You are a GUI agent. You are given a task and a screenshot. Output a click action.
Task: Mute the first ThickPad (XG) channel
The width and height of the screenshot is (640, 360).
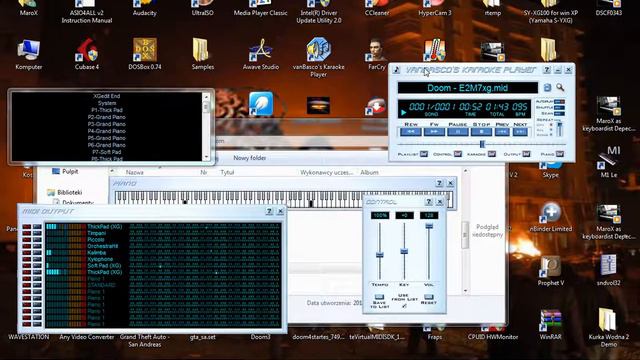point(27,227)
